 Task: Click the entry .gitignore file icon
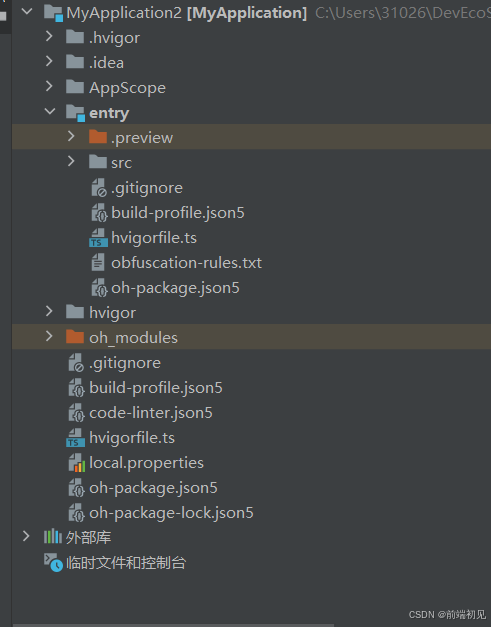pos(99,188)
